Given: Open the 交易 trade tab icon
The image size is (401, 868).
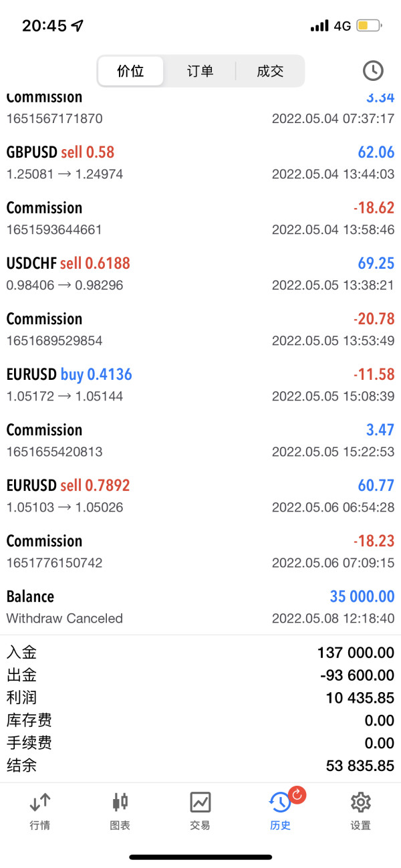Looking at the screenshot, I should 200,802.
